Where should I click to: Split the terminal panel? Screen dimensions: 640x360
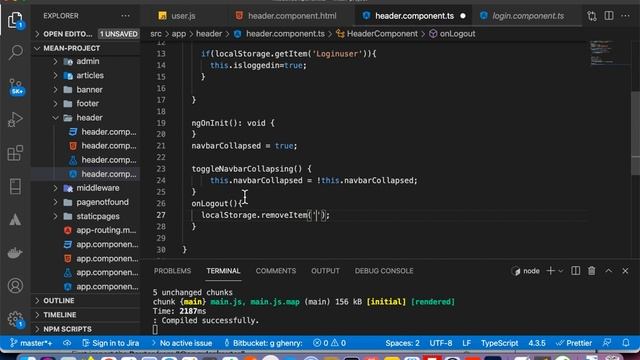point(576,271)
